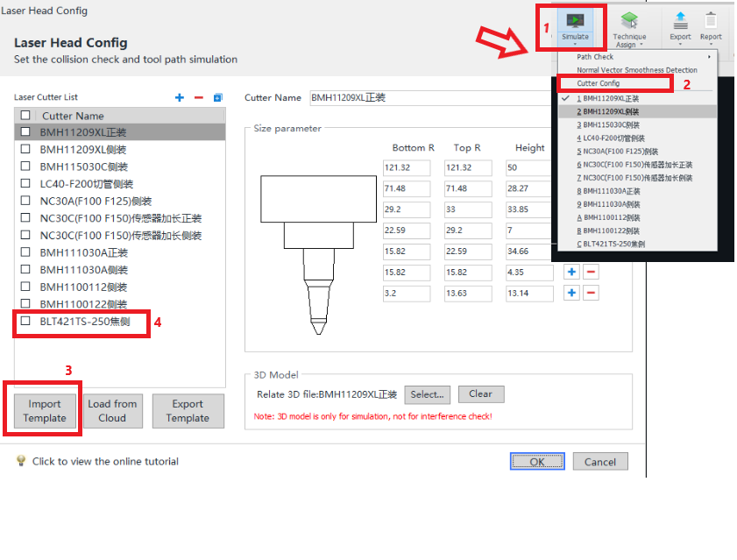
Task: Click the Export Template button
Action: point(188,411)
